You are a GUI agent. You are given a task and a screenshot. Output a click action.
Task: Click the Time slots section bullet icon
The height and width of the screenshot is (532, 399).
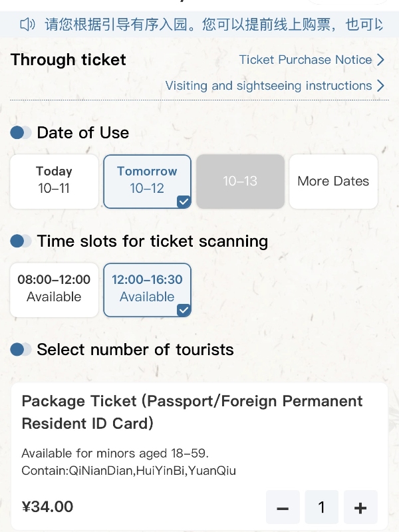(x=21, y=241)
